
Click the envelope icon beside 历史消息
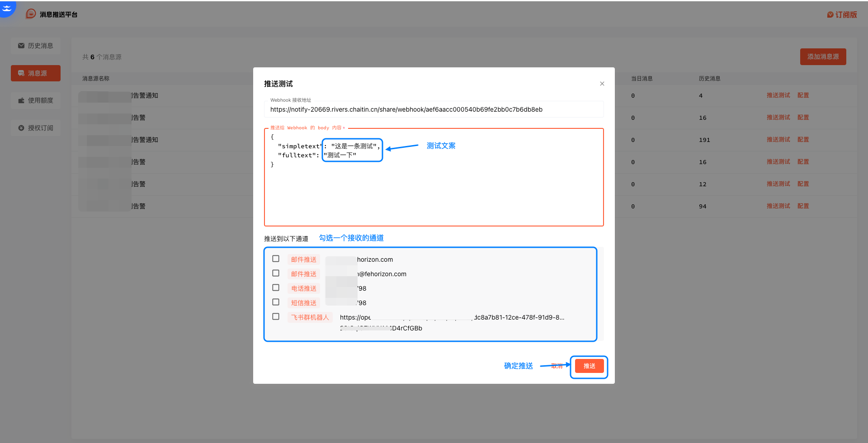point(21,46)
